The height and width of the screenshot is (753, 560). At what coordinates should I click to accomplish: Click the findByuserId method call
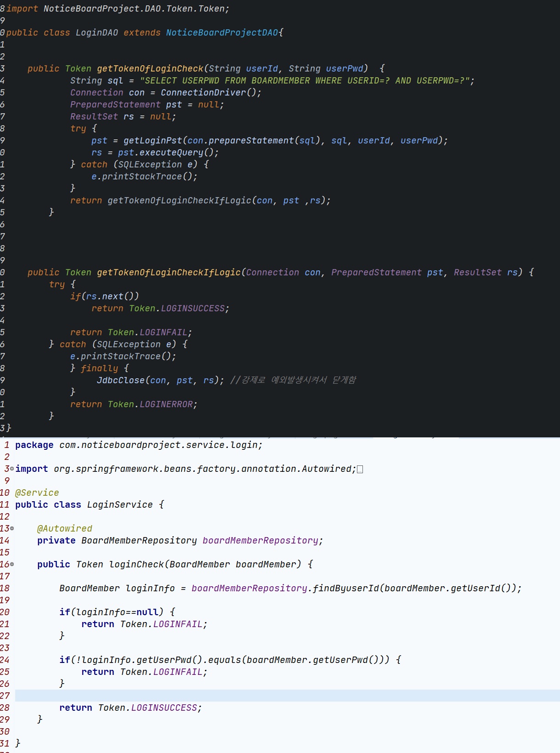346,588
